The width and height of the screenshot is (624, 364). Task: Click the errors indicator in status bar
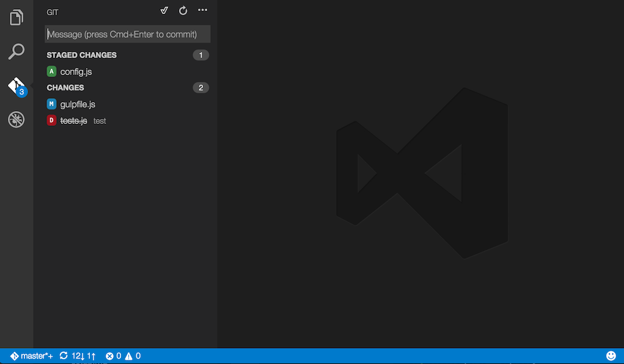112,355
